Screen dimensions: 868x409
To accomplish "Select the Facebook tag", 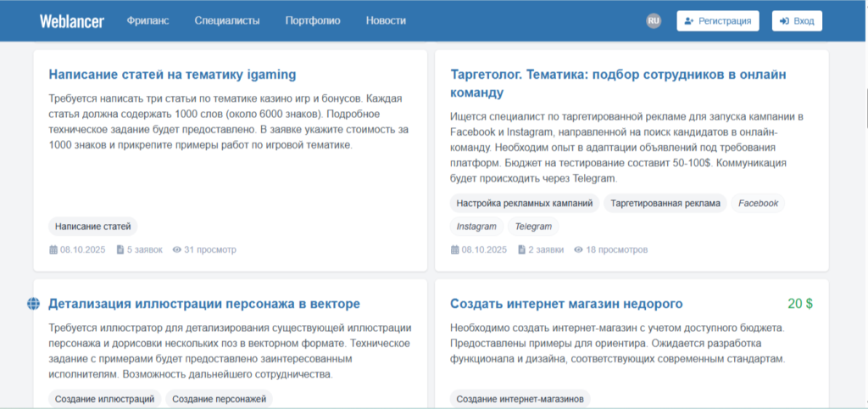I will [x=758, y=204].
